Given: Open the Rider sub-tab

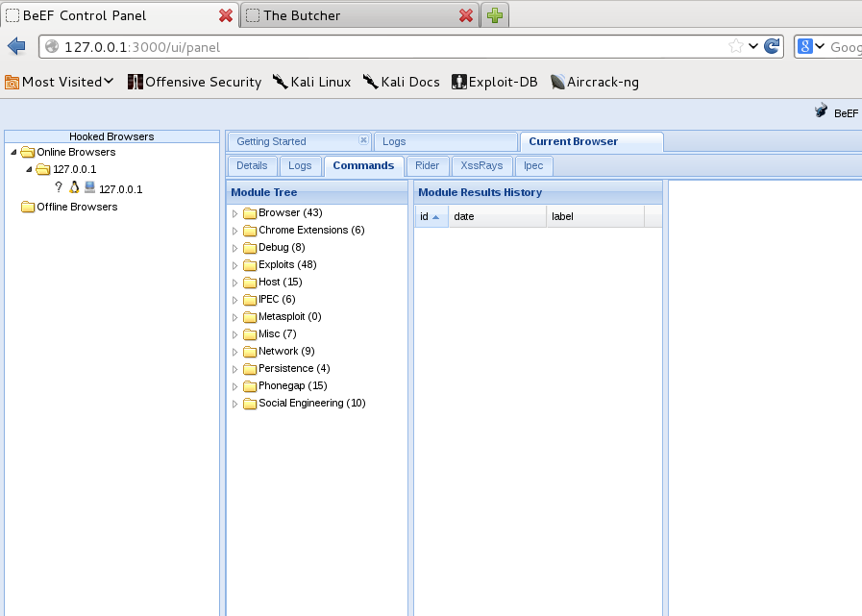Looking at the screenshot, I should coord(427,165).
